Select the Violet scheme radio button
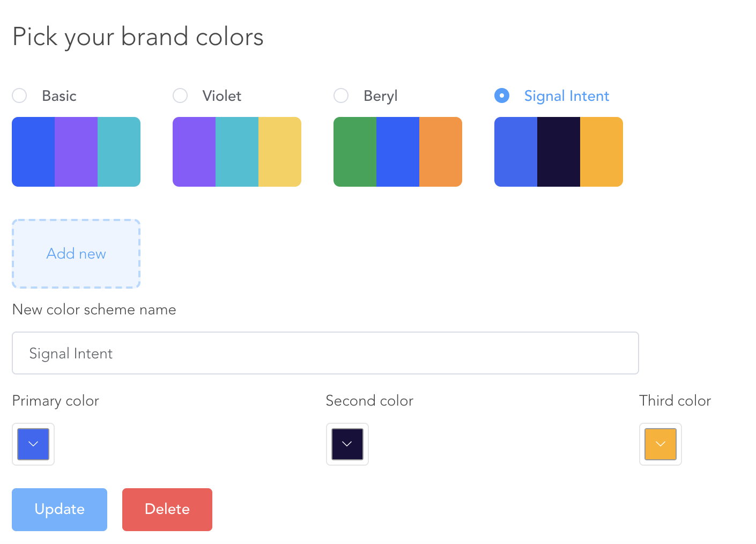 pyautogui.click(x=180, y=96)
